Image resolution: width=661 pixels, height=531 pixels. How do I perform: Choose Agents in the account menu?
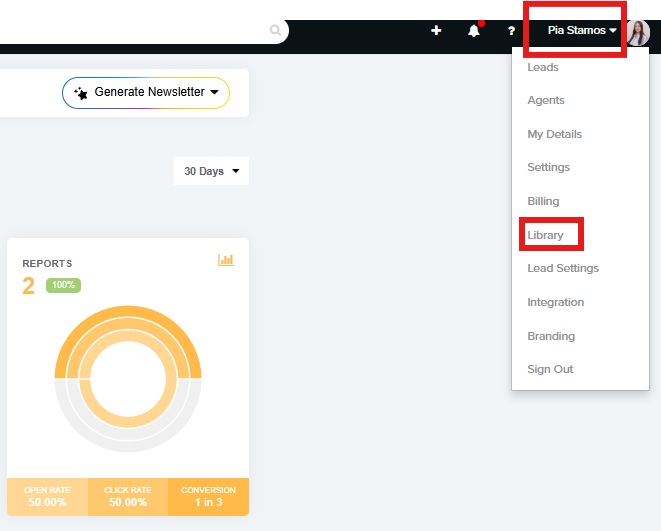click(546, 100)
